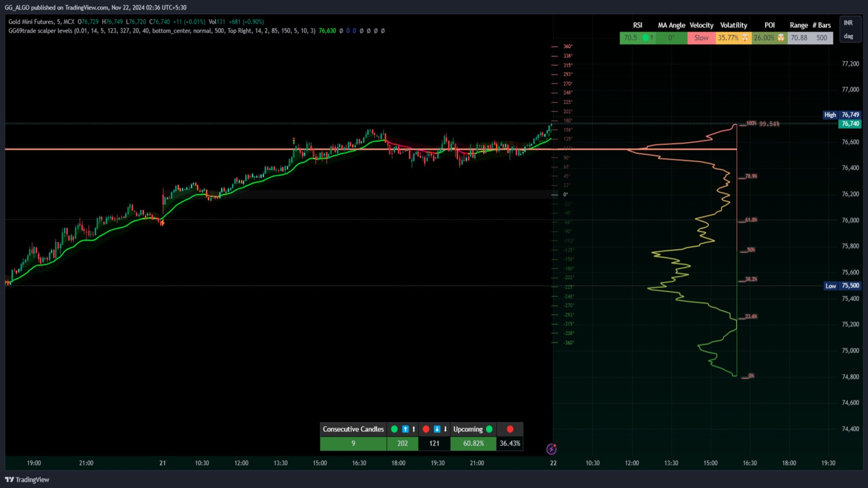Click the purple lightning bolt icon
Image resolution: width=868 pixels, height=488 pixels.
pos(551,449)
